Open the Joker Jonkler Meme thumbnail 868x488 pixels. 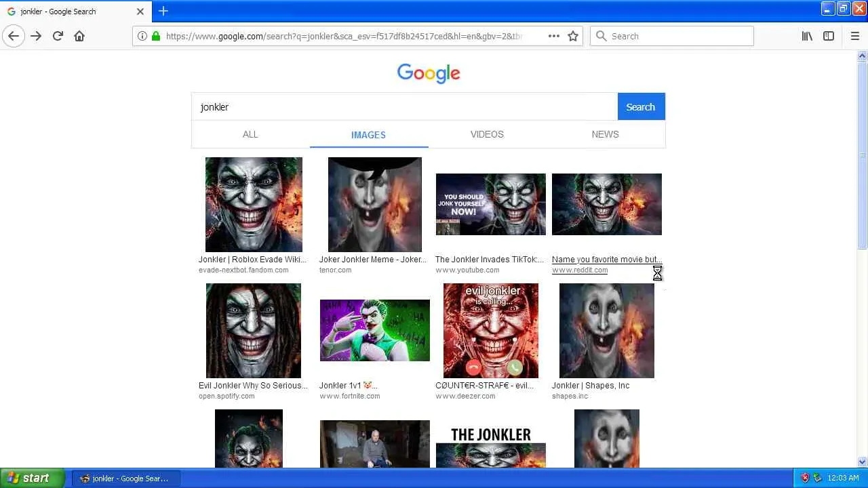tap(375, 205)
